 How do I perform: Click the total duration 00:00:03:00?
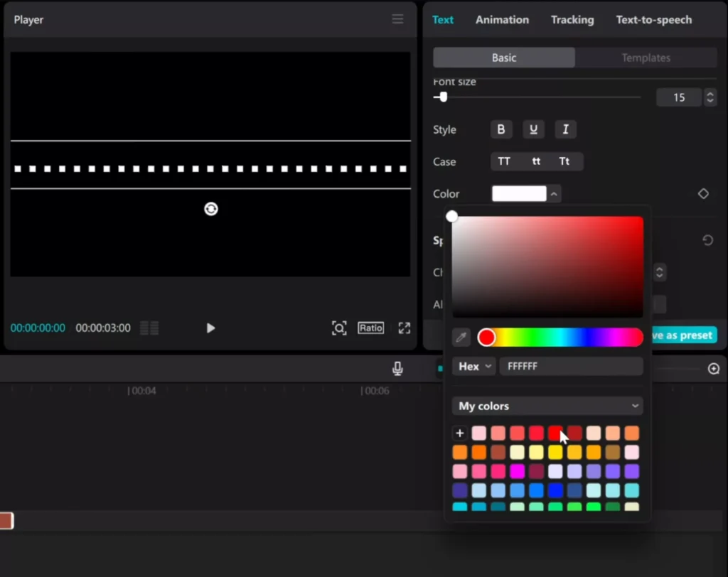point(103,328)
